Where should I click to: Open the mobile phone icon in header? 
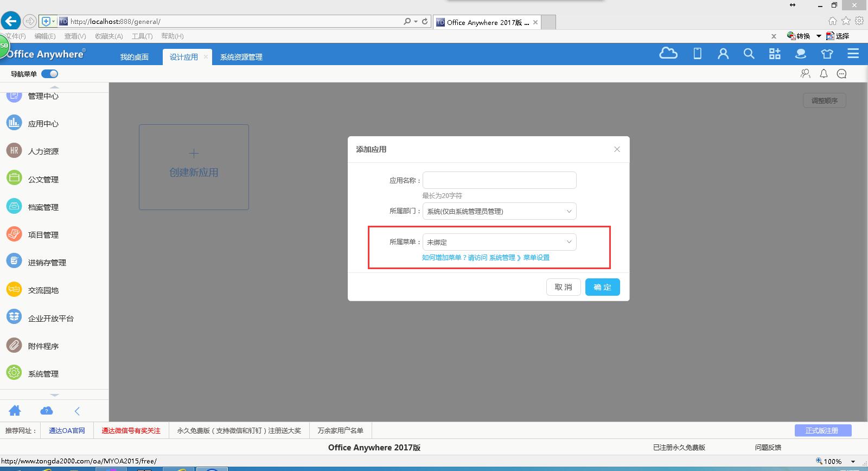pos(698,53)
